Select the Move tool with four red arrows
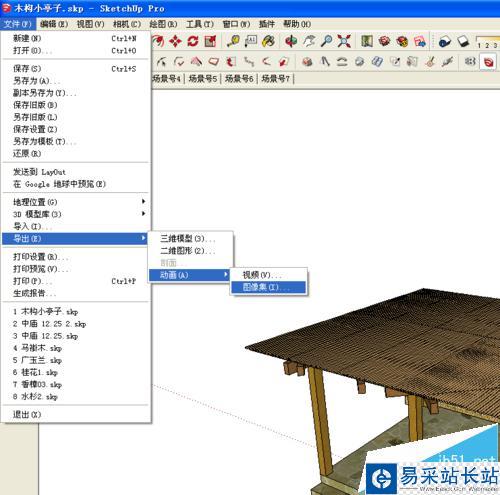 [x=175, y=41]
